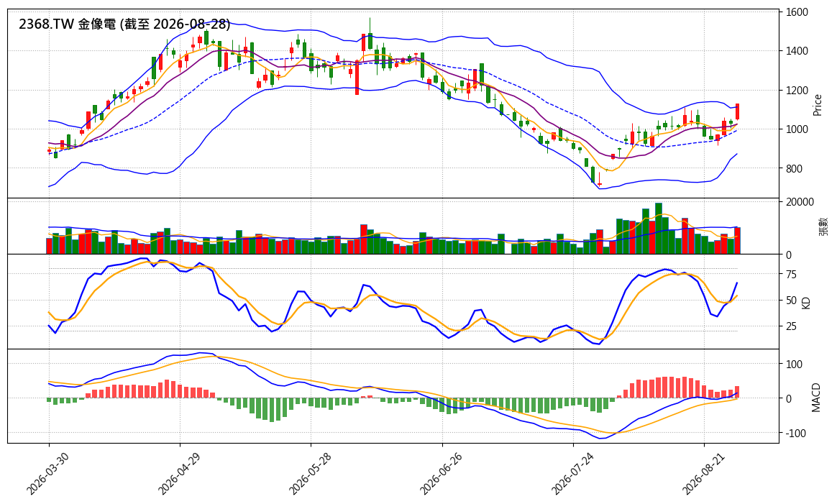Image resolution: width=837 pixels, height=504 pixels.
Task: Click the tallest green volume bar
Action: point(659,229)
